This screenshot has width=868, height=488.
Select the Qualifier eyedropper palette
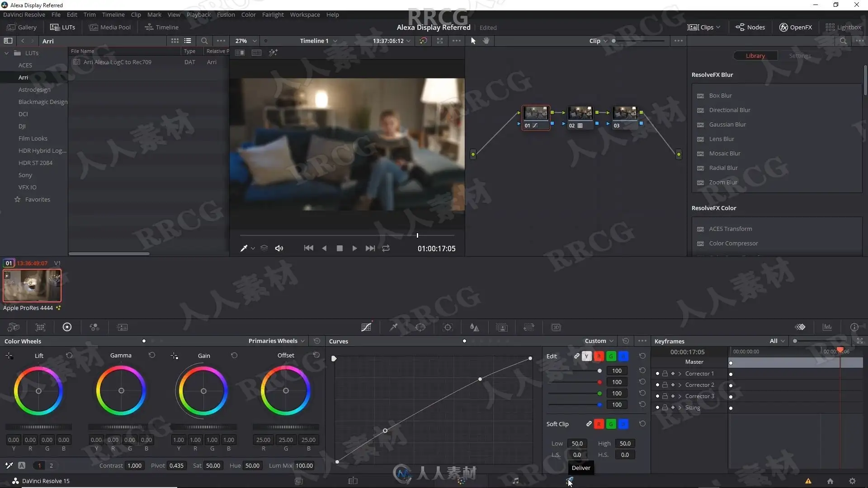pos(393,327)
